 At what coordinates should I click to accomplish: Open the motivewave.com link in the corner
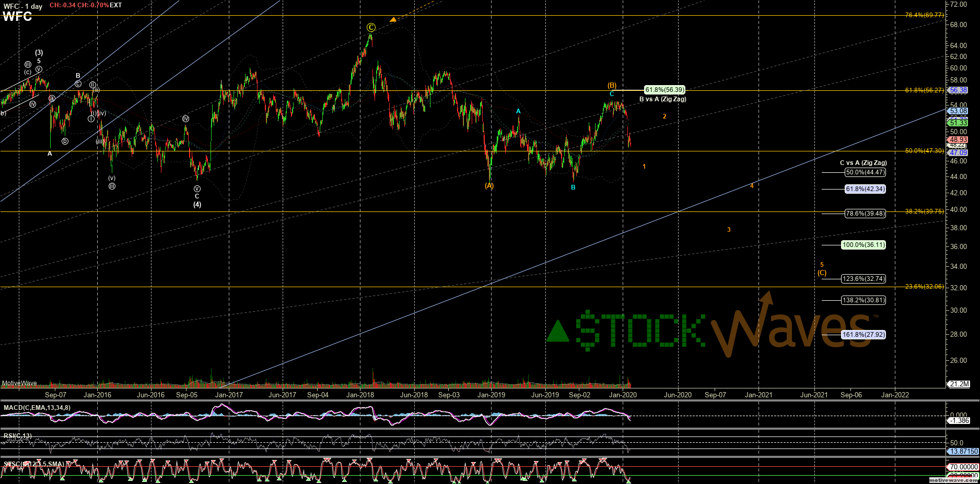pyautogui.click(x=953, y=480)
